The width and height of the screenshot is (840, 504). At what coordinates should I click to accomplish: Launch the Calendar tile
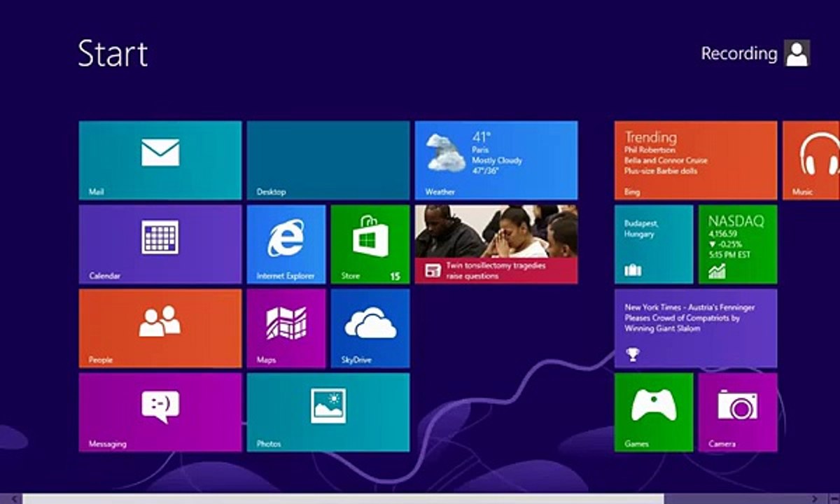160,244
